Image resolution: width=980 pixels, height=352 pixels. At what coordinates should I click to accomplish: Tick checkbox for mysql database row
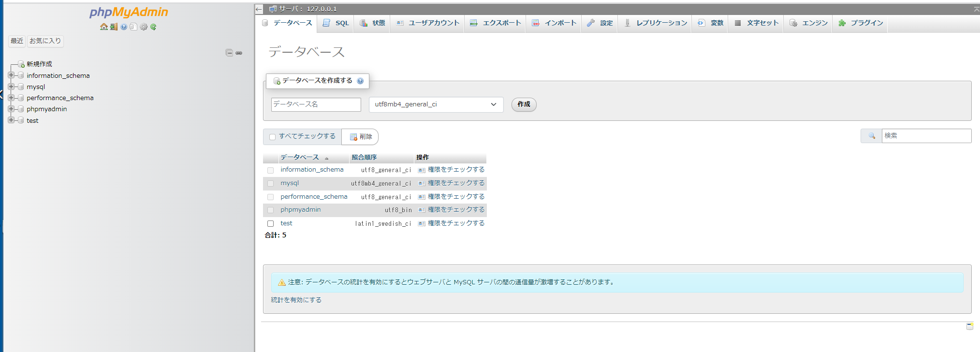point(270,183)
